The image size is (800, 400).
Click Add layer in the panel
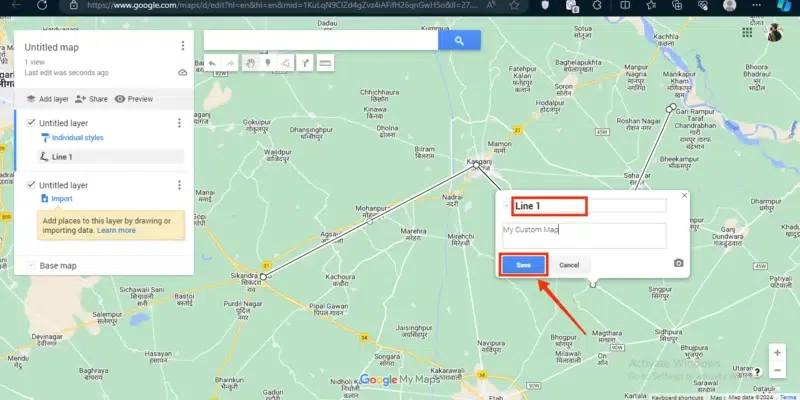pos(47,99)
